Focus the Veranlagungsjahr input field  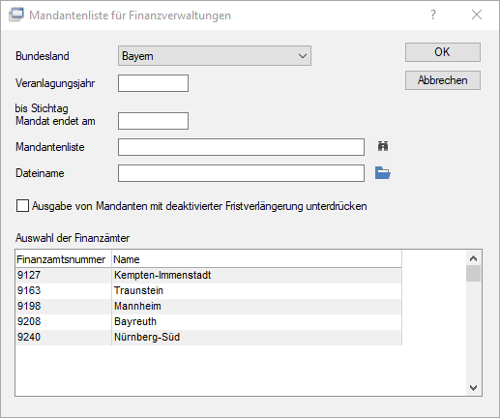(x=153, y=83)
